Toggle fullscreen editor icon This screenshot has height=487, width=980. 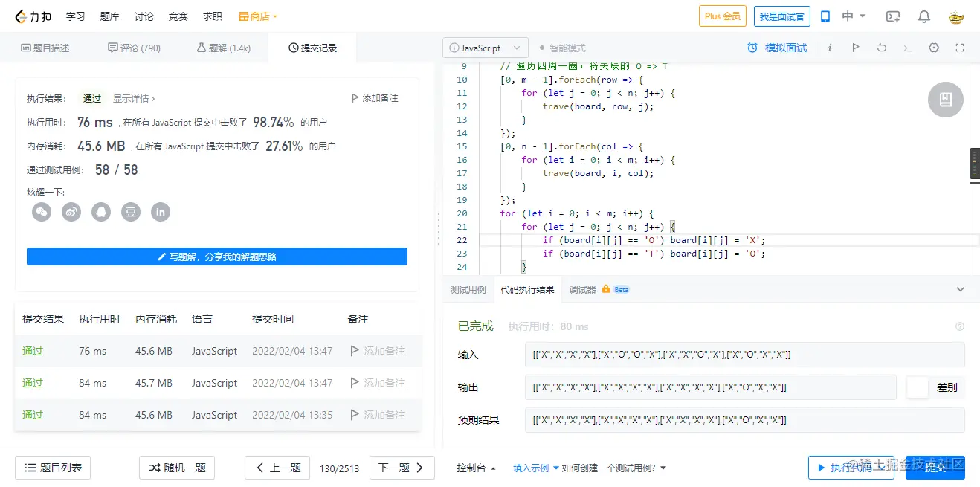tap(960, 48)
